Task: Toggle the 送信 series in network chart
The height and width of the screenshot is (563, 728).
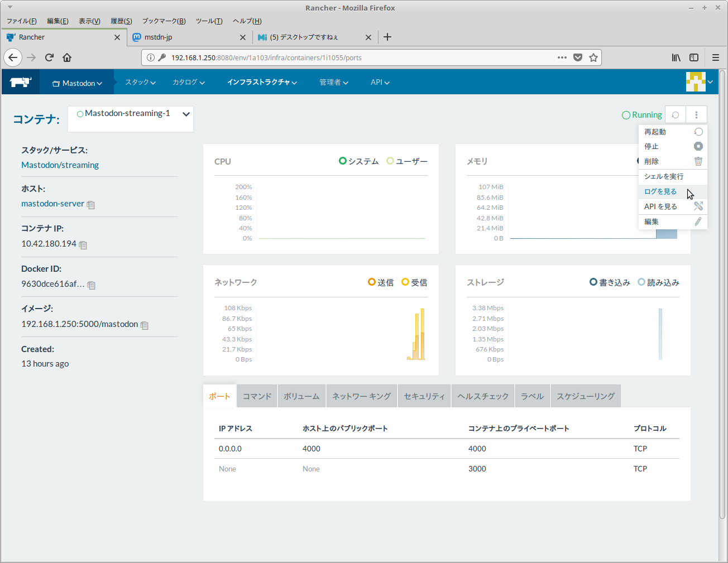Action: (381, 282)
